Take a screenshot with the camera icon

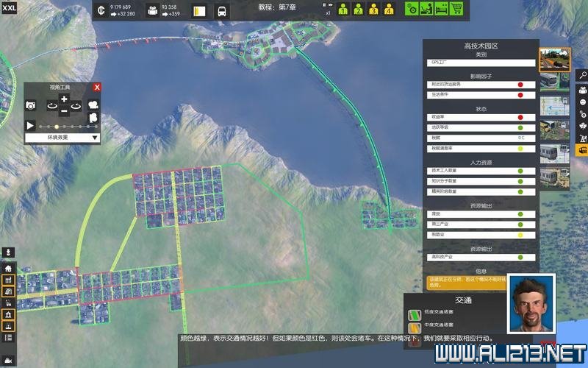coord(31,106)
